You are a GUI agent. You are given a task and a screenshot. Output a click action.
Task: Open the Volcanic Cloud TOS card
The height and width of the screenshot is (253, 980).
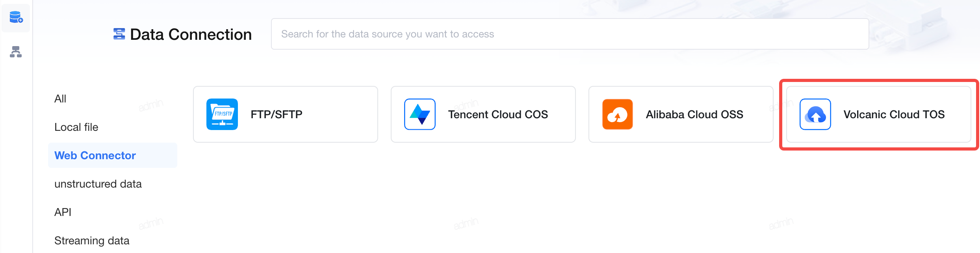pyautogui.click(x=879, y=114)
